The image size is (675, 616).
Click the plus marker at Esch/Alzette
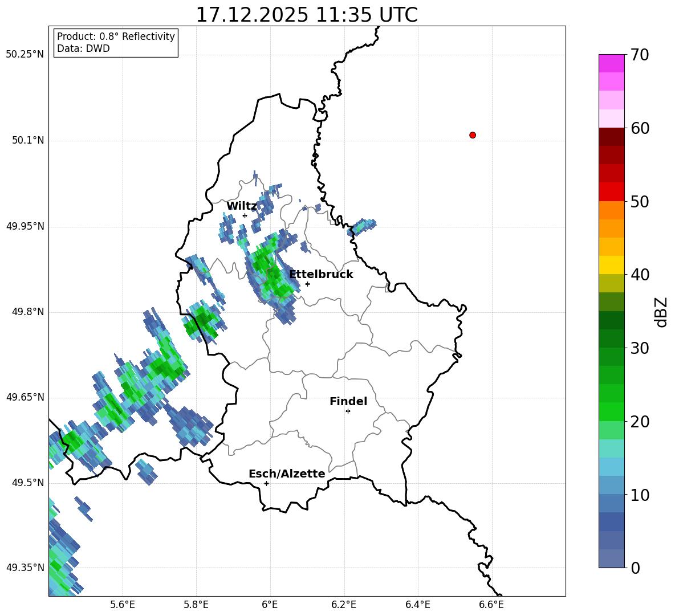[x=266, y=483]
